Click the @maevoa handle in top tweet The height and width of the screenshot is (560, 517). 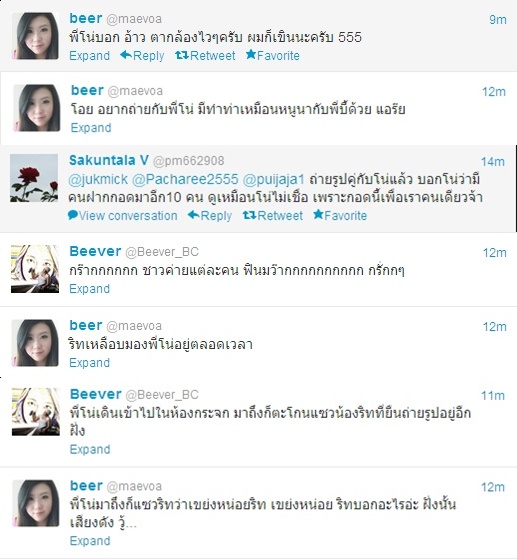click(x=134, y=19)
